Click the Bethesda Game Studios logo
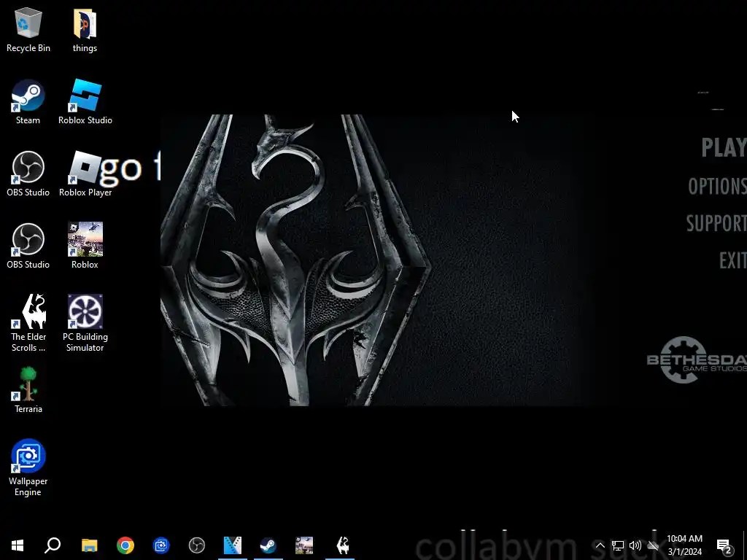747x560 pixels. (697, 360)
